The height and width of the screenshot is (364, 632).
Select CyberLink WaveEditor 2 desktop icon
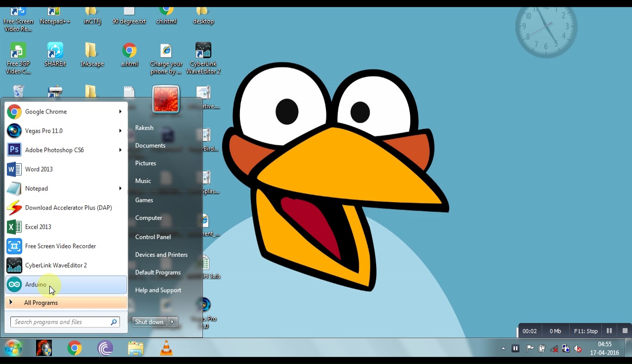pyautogui.click(x=203, y=59)
